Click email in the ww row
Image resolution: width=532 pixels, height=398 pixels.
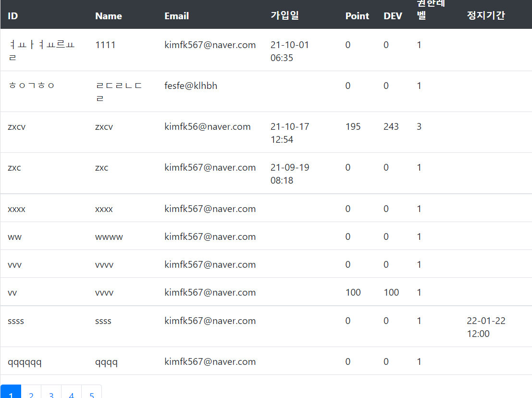210,236
